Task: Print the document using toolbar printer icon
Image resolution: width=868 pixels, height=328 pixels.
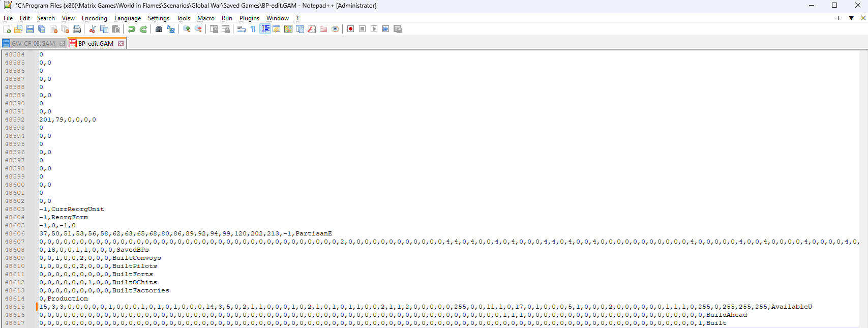Action: pyautogui.click(x=77, y=29)
